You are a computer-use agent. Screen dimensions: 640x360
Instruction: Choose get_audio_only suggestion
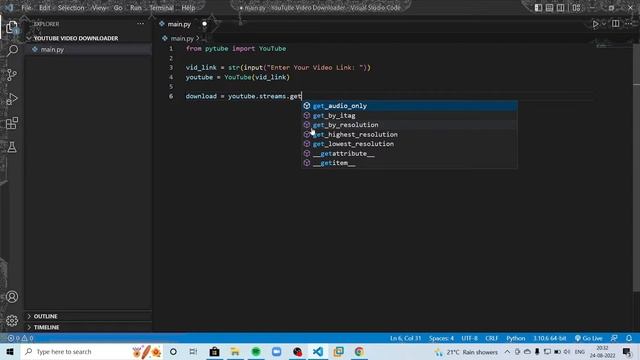tap(409, 106)
